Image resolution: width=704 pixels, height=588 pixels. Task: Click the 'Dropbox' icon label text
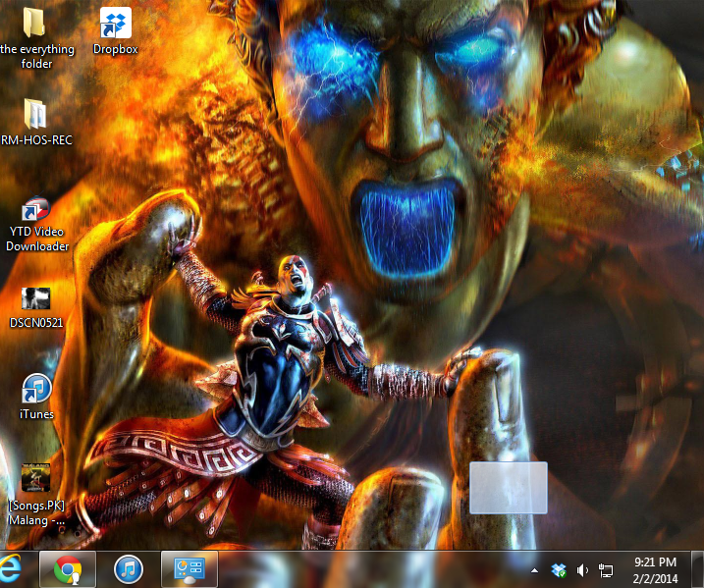[116, 49]
